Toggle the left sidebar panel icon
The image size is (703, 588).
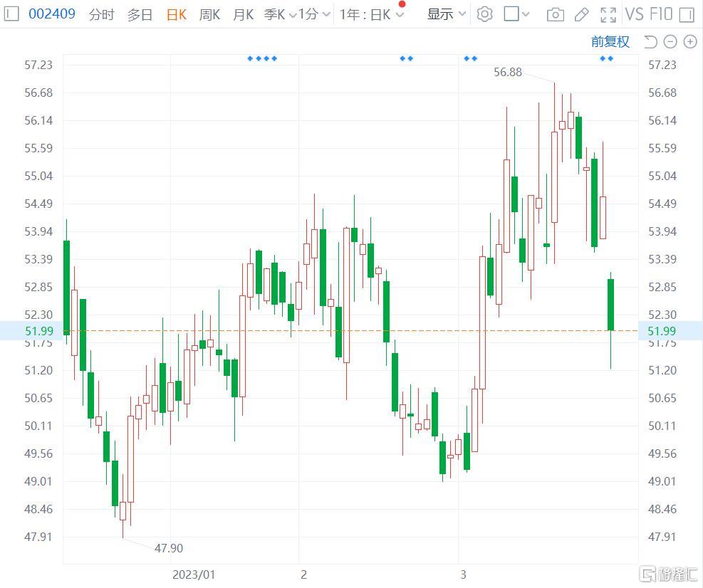tap(11, 14)
